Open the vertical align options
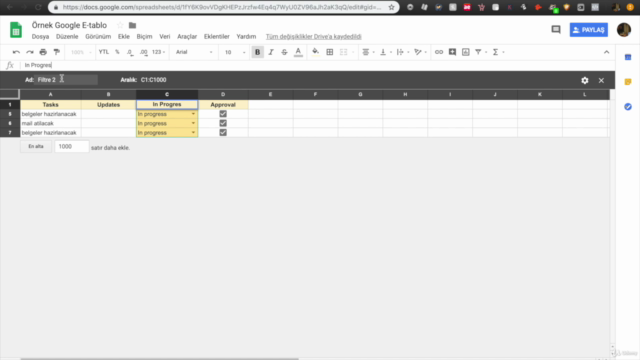 (x=385, y=52)
